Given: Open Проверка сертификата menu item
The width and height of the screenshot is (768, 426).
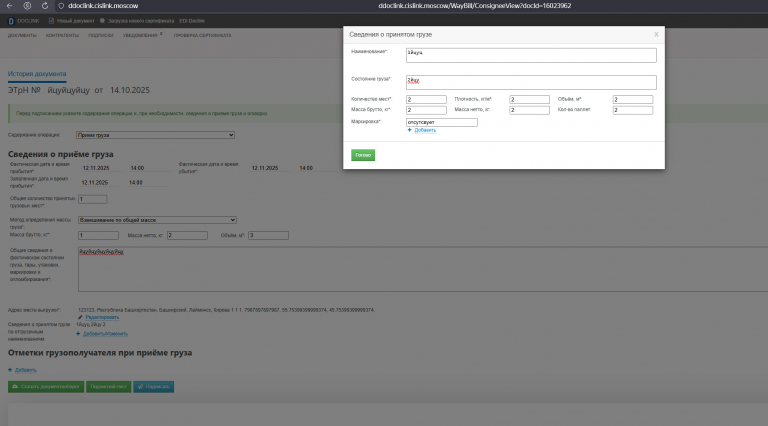Looking at the screenshot, I should coord(202,35).
